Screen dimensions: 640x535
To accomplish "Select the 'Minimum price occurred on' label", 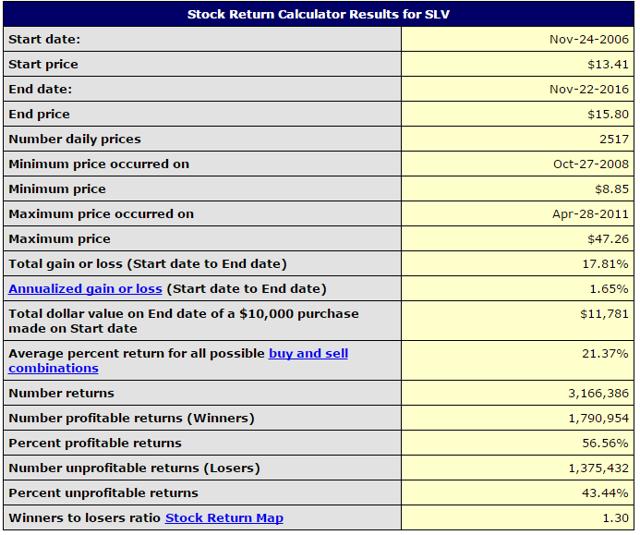I will pos(99,164).
